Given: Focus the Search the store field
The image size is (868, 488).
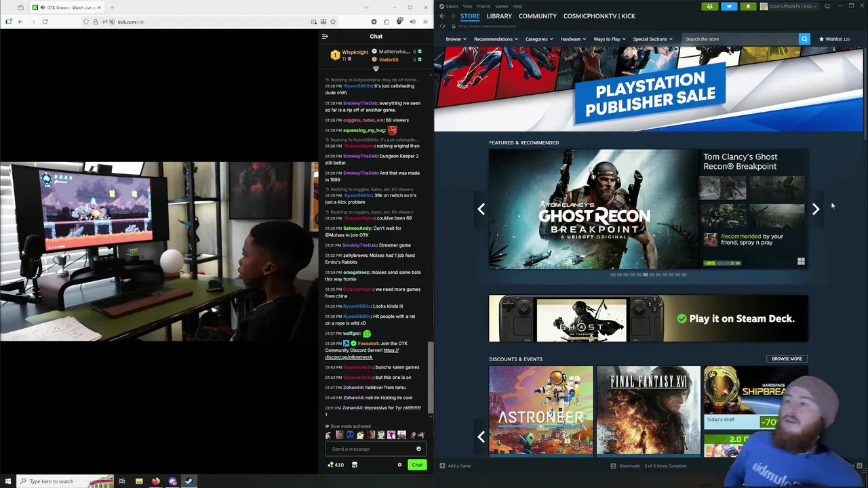Looking at the screenshot, I should (741, 39).
